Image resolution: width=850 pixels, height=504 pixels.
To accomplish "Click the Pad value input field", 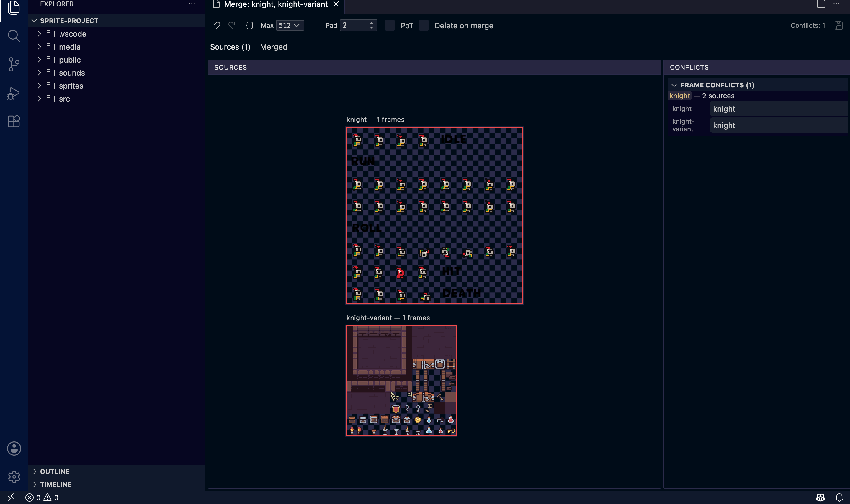I will (353, 25).
